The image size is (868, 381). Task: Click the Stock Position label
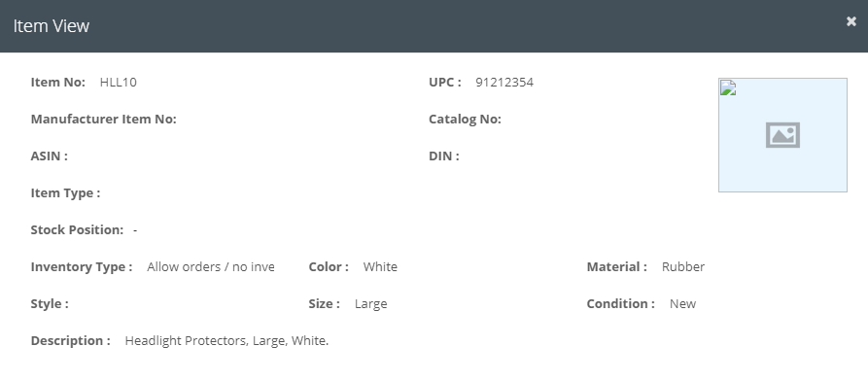(77, 229)
